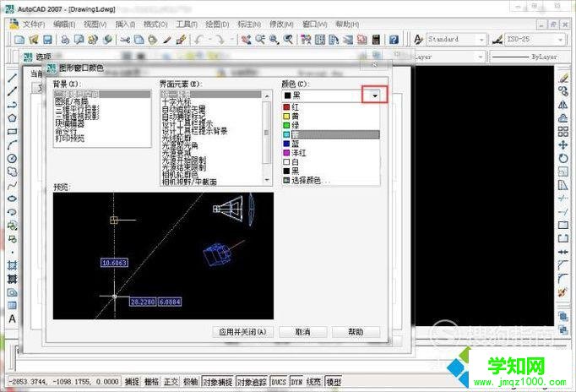Image resolution: width=576 pixels, height=392 pixels.
Task: Open the 颜色 color dropdown arrow
Action: 374,95
